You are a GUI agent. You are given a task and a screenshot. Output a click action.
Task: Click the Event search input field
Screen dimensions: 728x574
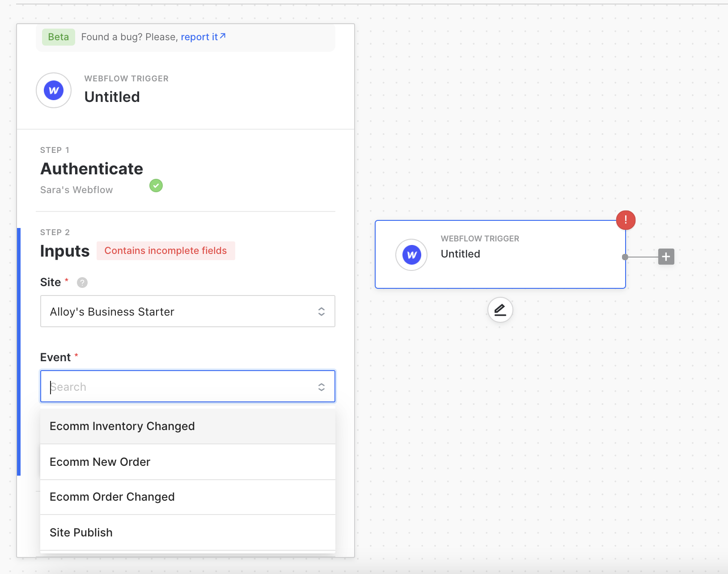coord(179,387)
